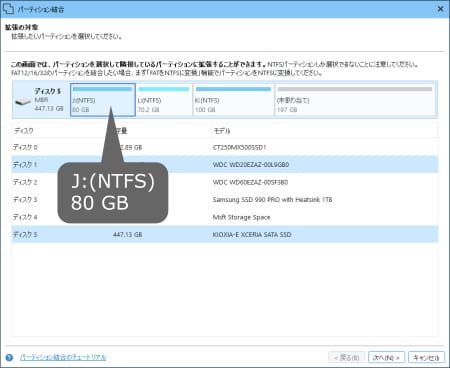
Task: Open the partition merge tutorial link
Action: point(63,357)
